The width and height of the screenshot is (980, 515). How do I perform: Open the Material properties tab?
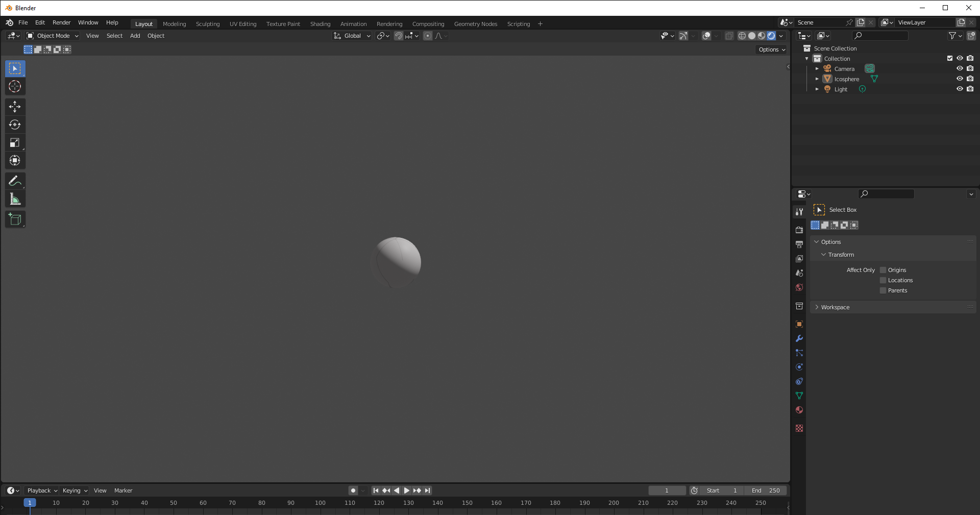pos(799,410)
